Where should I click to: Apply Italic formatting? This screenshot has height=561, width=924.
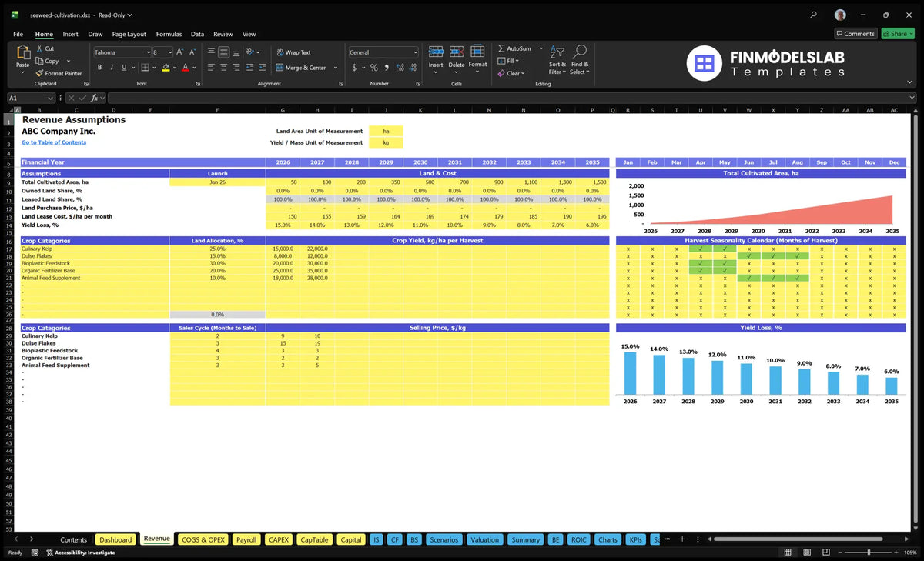111,68
